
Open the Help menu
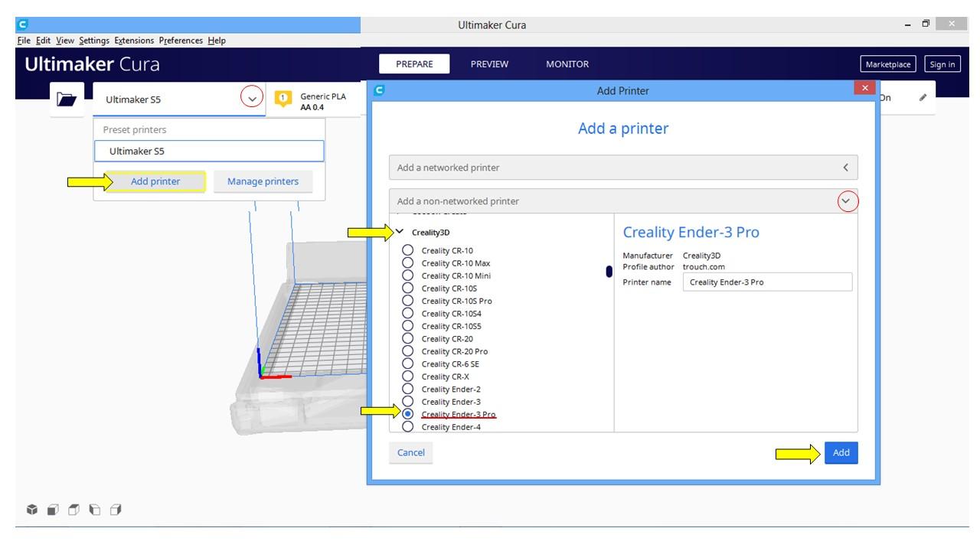(x=217, y=41)
